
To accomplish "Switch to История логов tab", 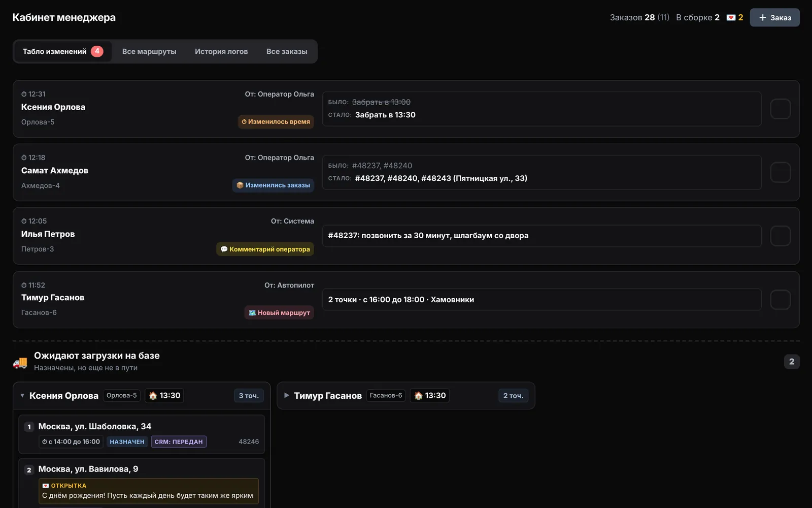I will (x=221, y=51).
